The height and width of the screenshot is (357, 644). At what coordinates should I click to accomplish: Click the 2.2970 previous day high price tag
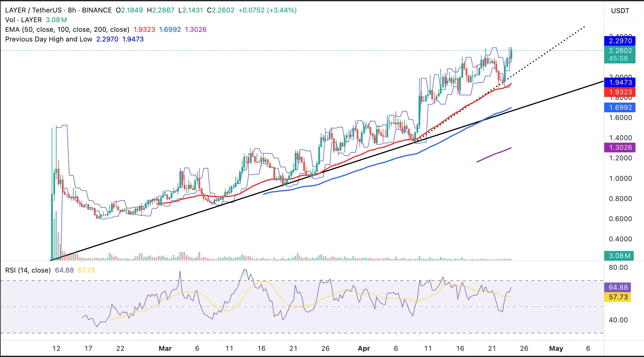(620, 41)
